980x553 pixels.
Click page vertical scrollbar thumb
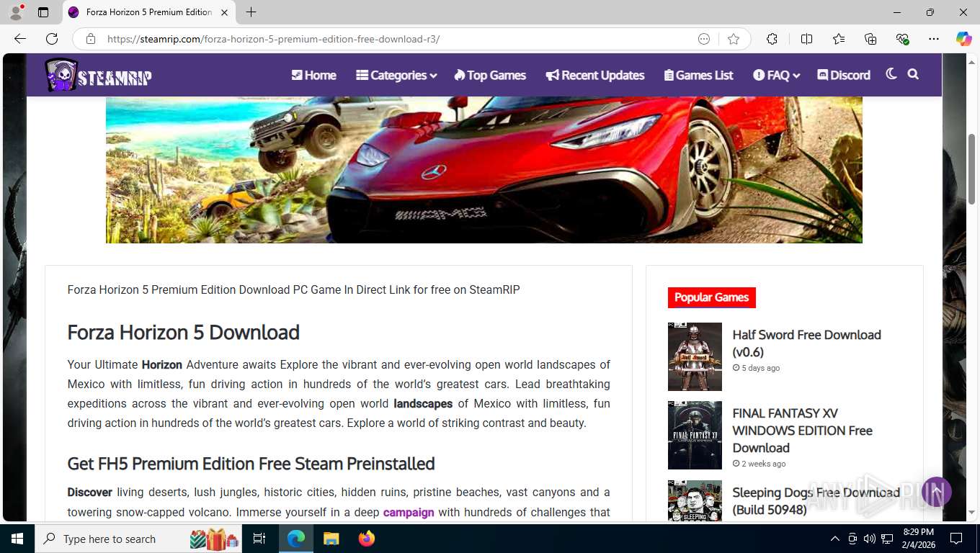click(x=972, y=169)
